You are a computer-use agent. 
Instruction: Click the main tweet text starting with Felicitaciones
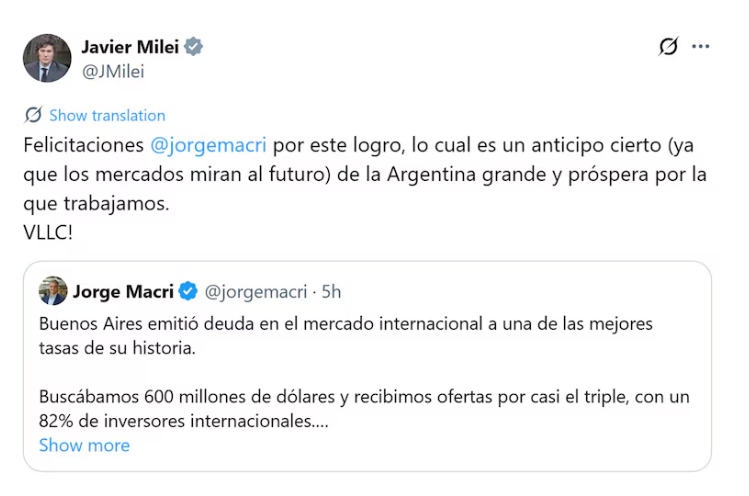coord(85,145)
